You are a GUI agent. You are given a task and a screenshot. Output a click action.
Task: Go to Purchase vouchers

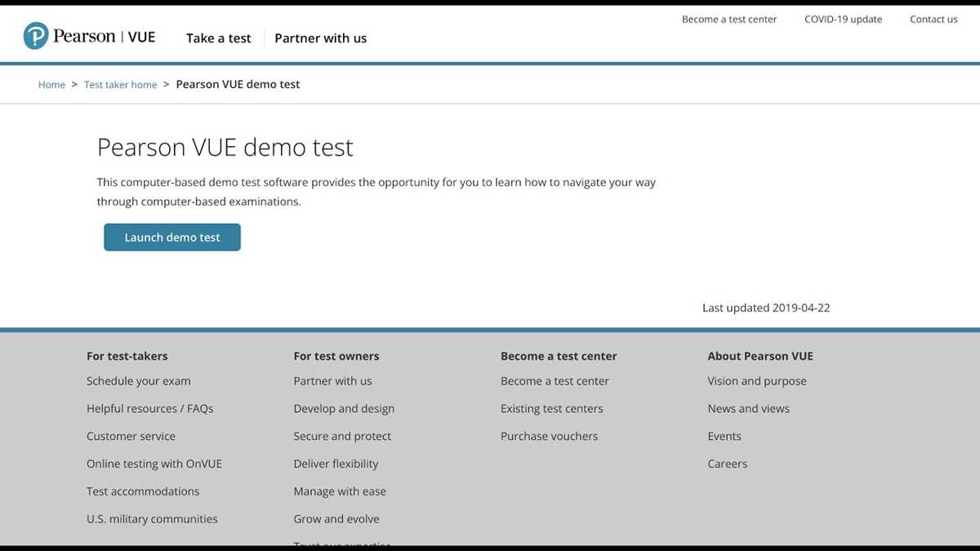pos(549,437)
